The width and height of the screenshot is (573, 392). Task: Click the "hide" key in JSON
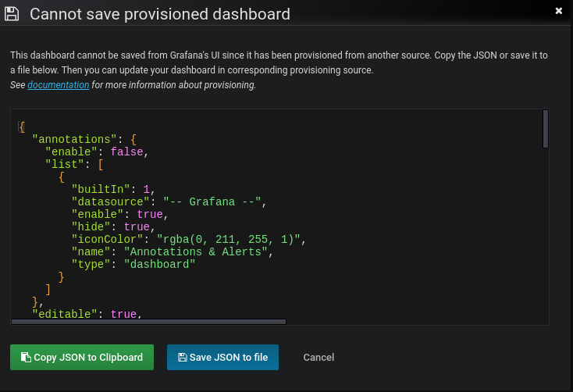[91, 226]
